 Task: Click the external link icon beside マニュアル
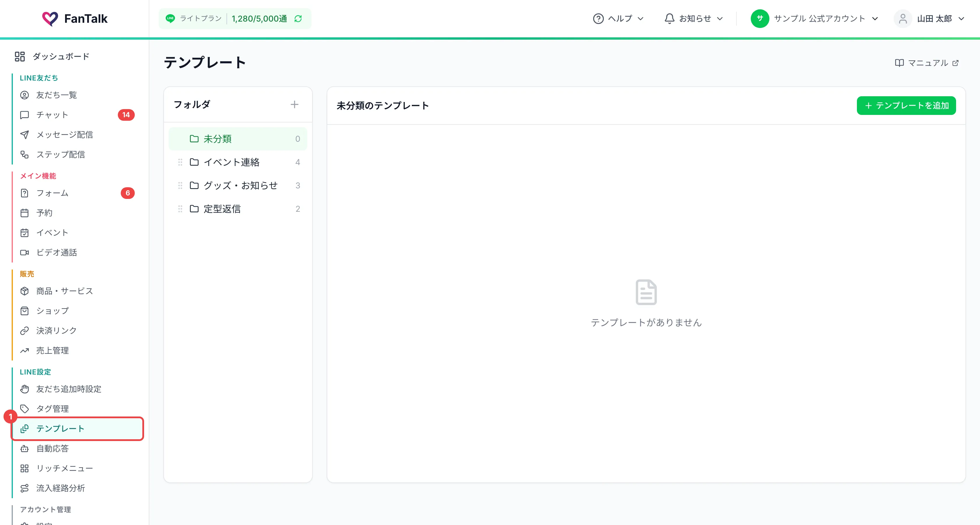(955, 63)
